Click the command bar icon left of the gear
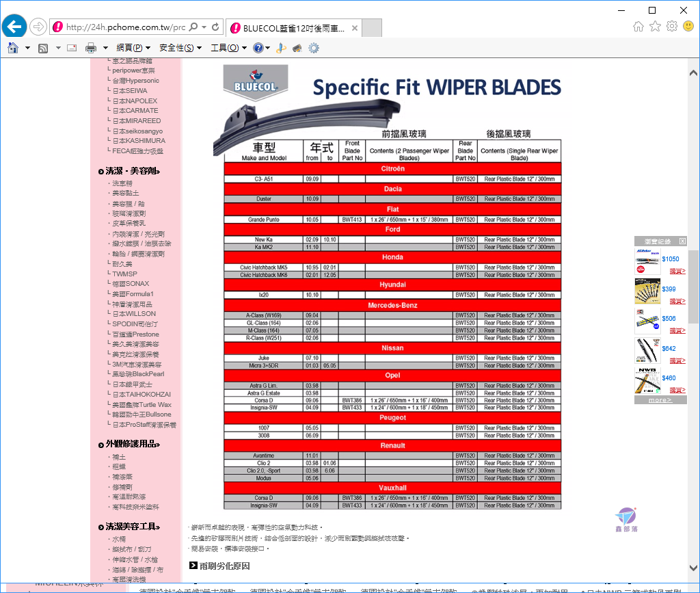 (297, 48)
